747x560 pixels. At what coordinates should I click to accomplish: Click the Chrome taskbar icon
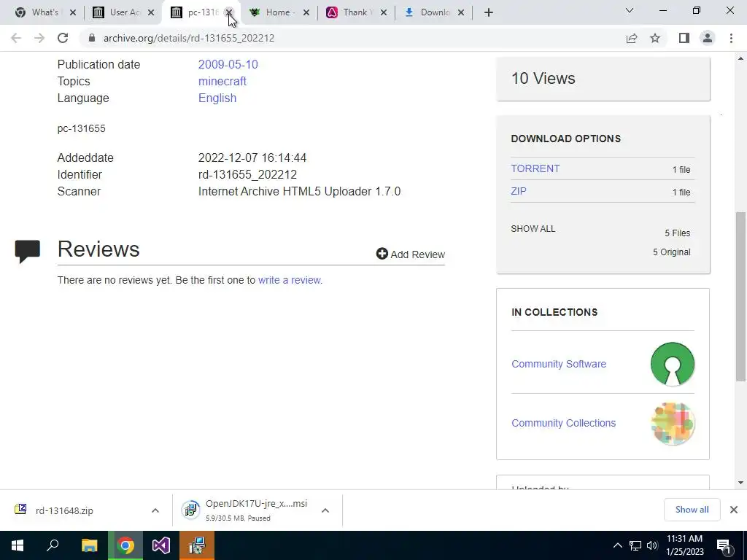tap(125, 545)
